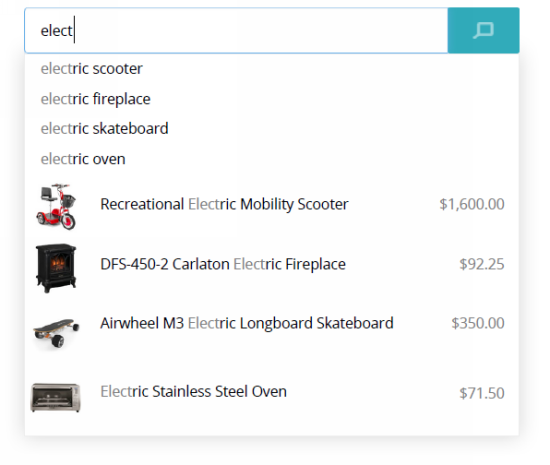Screen dimensions: 550x465
Task: Select the "electric scooter" suggestion
Action: pos(92,69)
